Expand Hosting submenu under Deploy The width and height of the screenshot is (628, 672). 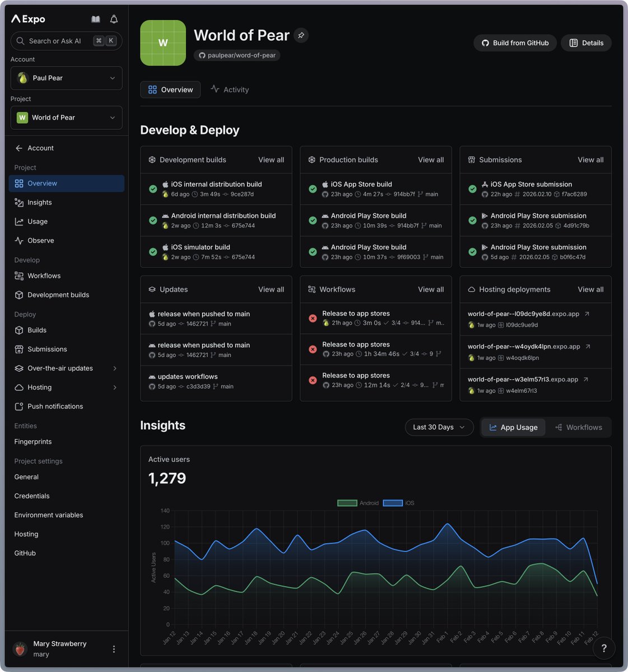[x=115, y=388]
